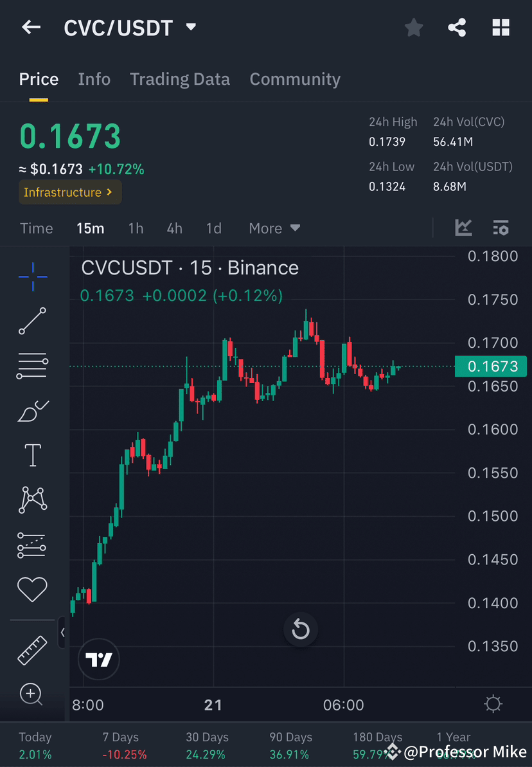The width and height of the screenshot is (532, 767).
Task: Select the crosshair cursor tool
Action: click(32, 276)
